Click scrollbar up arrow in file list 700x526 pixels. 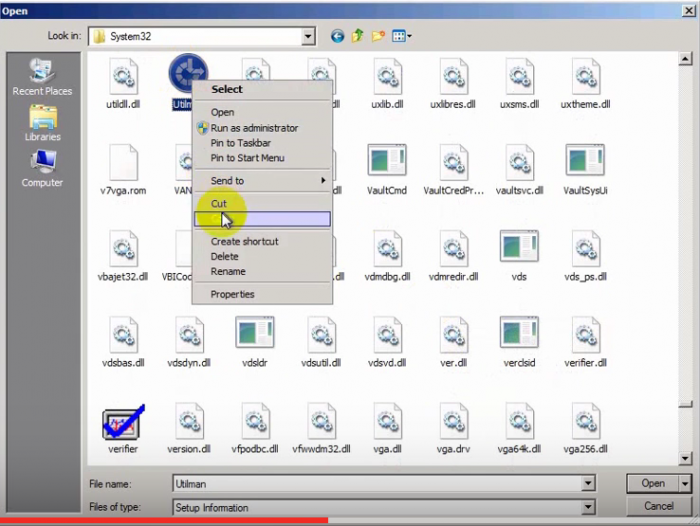pos(685,58)
